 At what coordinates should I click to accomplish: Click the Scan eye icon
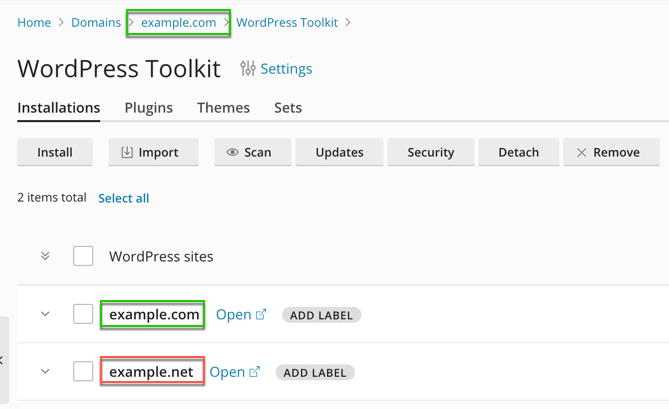coord(232,152)
